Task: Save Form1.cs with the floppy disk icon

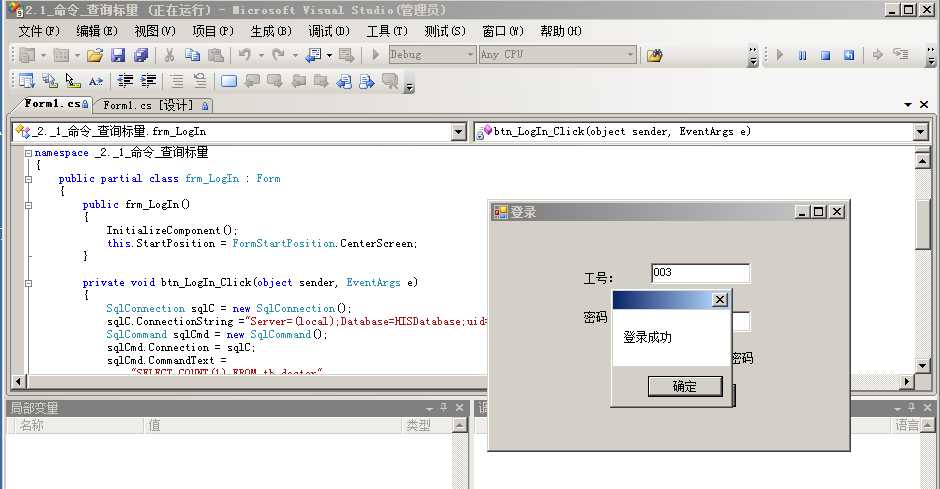Action: point(118,55)
